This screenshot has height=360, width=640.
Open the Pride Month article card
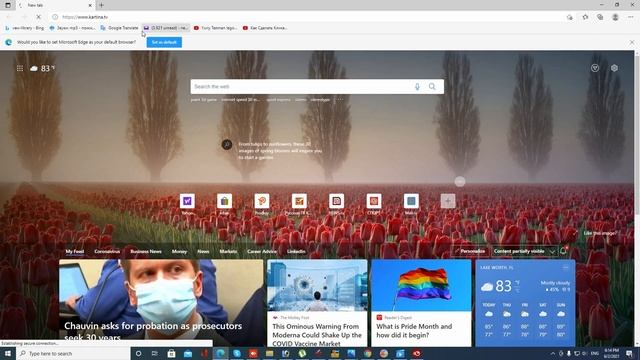click(x=421, y=303)
